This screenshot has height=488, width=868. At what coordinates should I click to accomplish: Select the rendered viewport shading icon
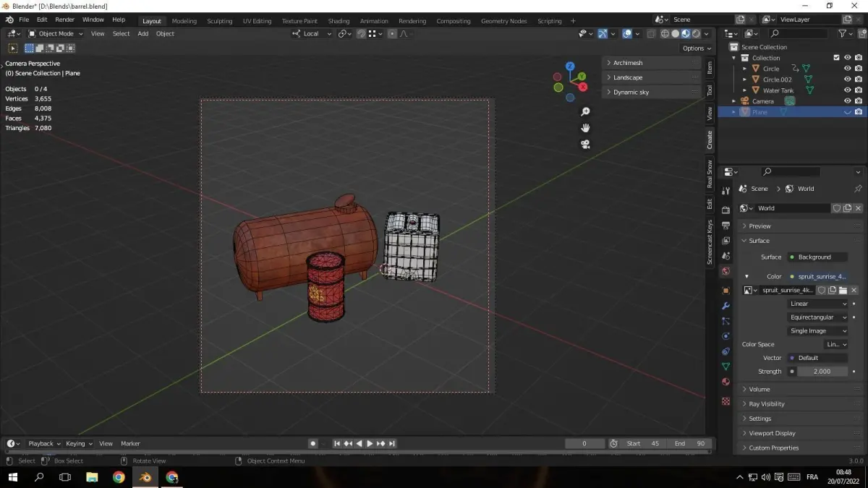696,33
